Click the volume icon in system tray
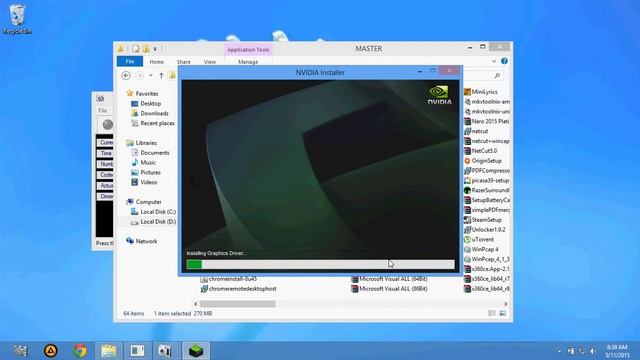 [x=592, y=351]
